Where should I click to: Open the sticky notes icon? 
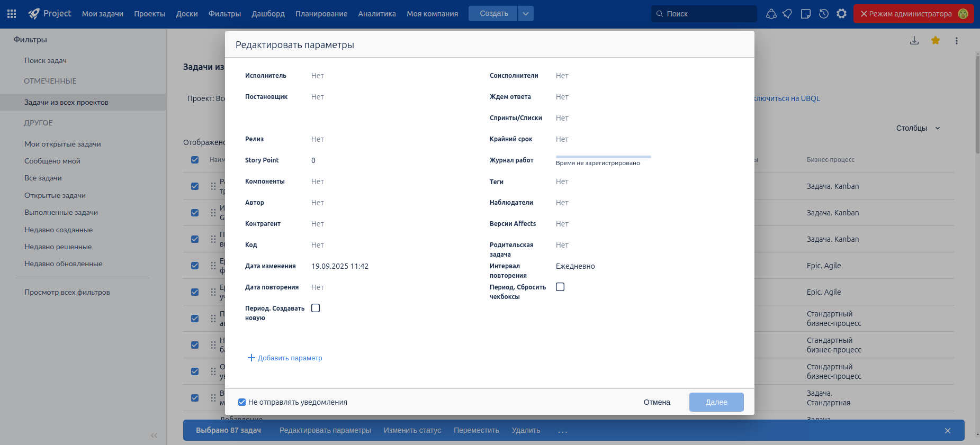(x=806, y=14)
